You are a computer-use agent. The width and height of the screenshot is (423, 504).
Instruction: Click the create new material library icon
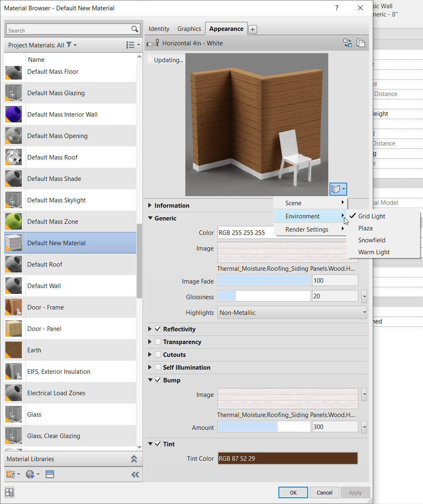point(29,474)
